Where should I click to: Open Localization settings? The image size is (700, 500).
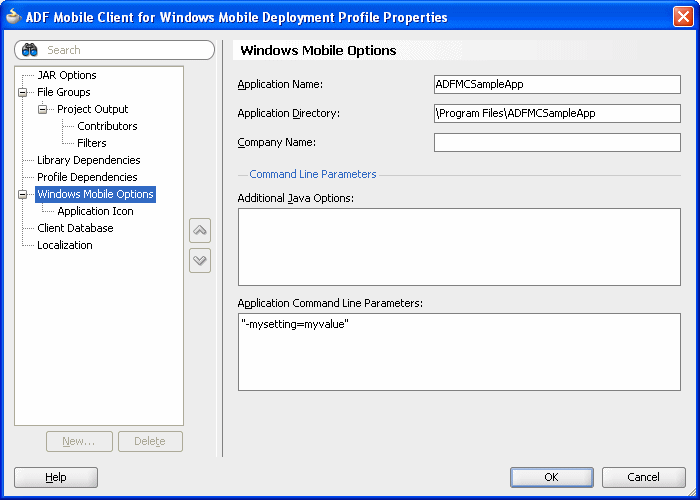[65, 245]
